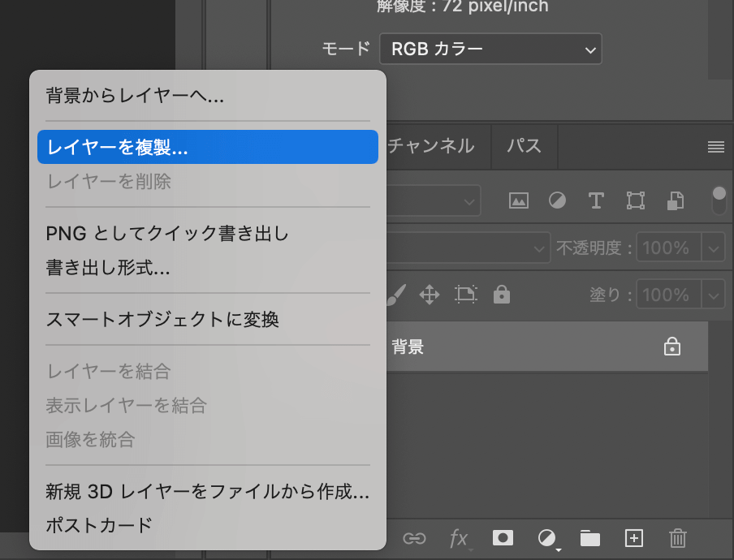Viewport: 734px width, 560px height.
Task: Select the 背景 layer row
Action: [x=547, y=347]
